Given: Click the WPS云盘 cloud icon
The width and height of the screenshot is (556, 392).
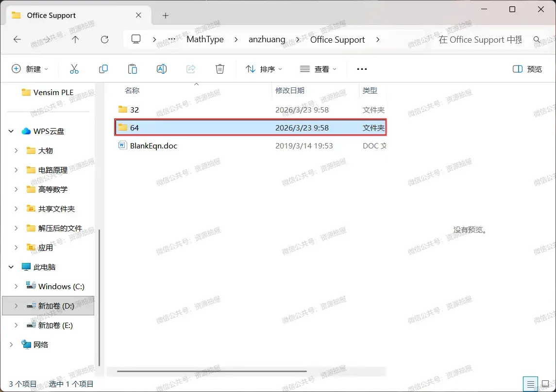Looking at the screenshot, I should coord(26,131).
